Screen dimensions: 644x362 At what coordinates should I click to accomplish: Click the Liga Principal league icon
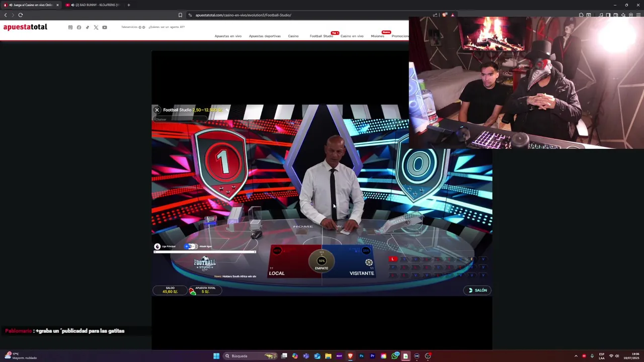157,246
